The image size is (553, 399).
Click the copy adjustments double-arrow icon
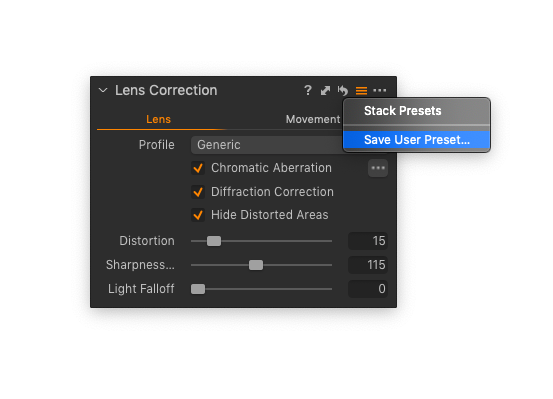[325, 91]
